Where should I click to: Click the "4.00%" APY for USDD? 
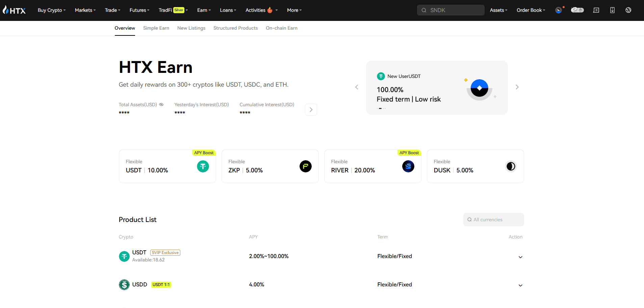(257, 285)
